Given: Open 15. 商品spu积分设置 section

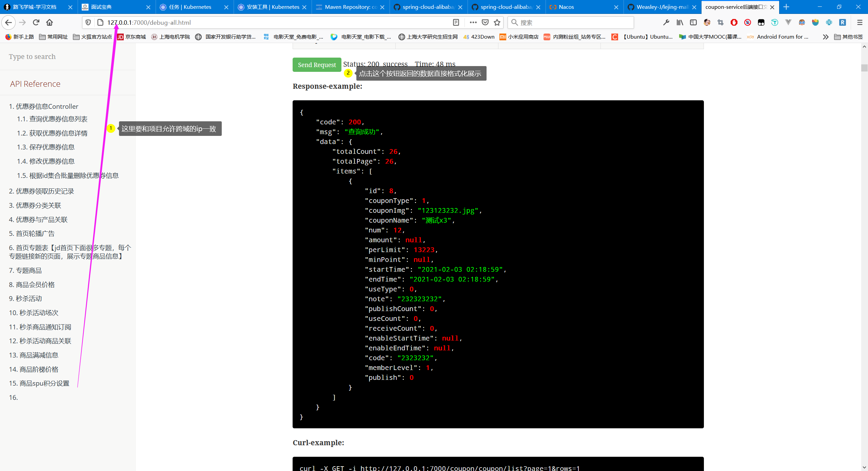Looking at the screenshot, I should (39, 383).
